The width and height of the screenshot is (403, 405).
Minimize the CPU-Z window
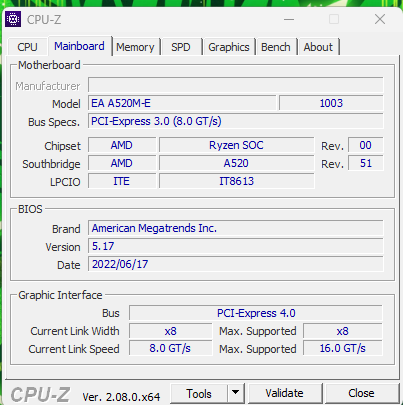point(289,19)
